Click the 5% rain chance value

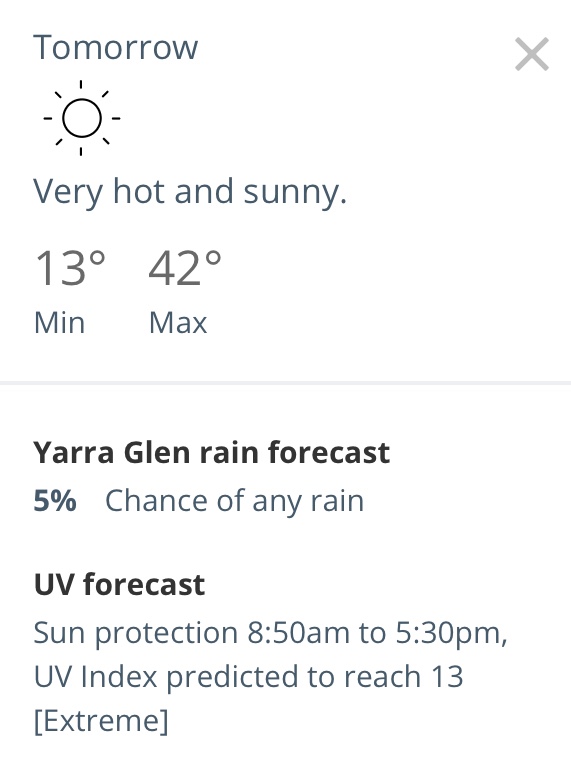click(x=55, y=501)
